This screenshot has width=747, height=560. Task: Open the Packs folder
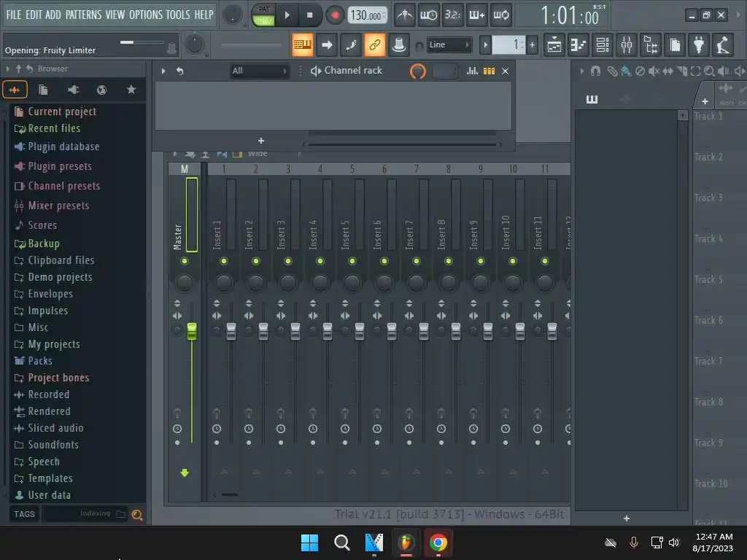click(x=34, y=361)
